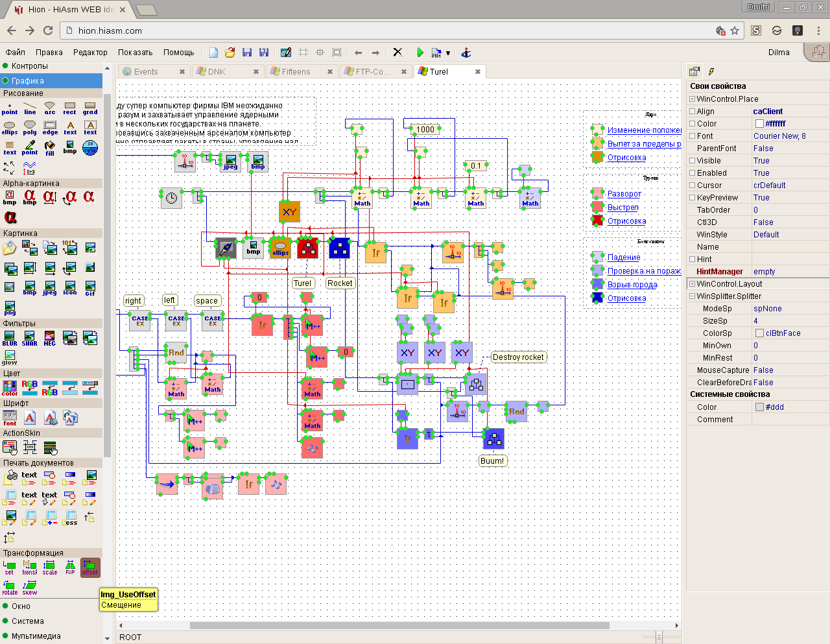Select the BLUR filter element

coord(10,339)
